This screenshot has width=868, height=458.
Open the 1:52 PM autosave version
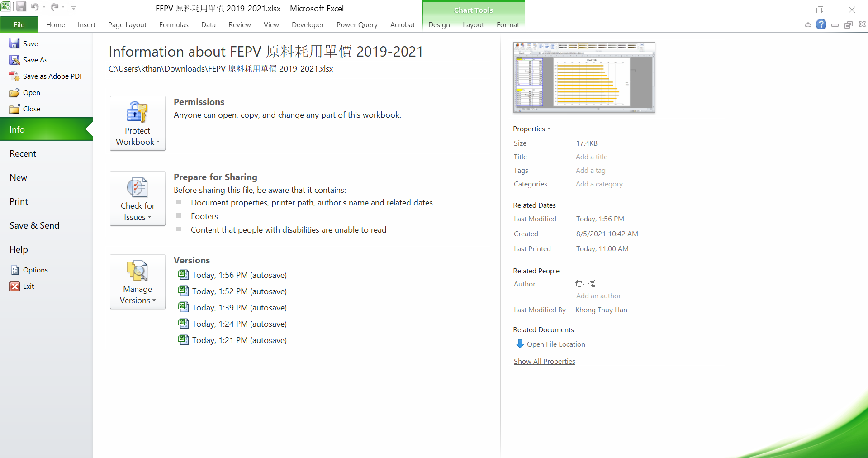click(232, 291)
